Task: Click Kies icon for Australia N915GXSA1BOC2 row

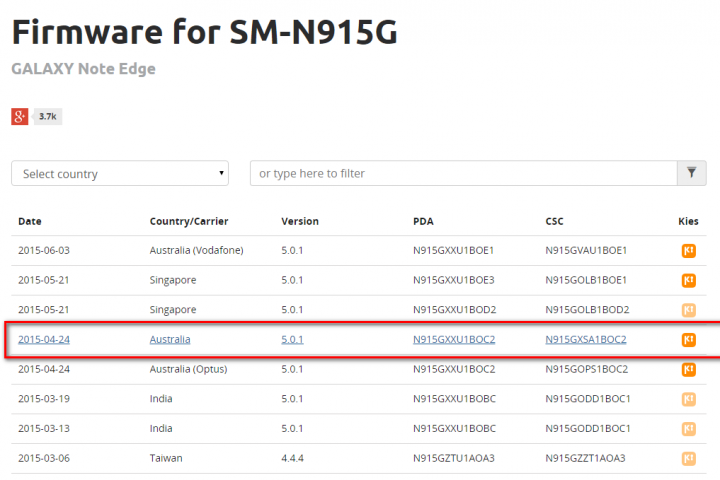Action: [x=688, y=340]
